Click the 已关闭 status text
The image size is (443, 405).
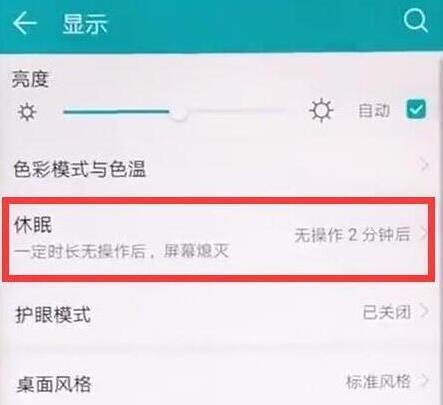click(x=387, y=313)
